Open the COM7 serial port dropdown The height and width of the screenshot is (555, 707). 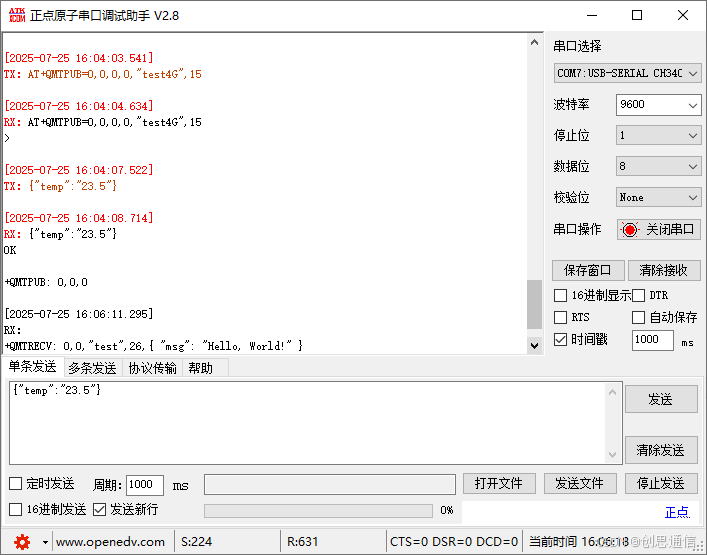(x=627, y=73)
